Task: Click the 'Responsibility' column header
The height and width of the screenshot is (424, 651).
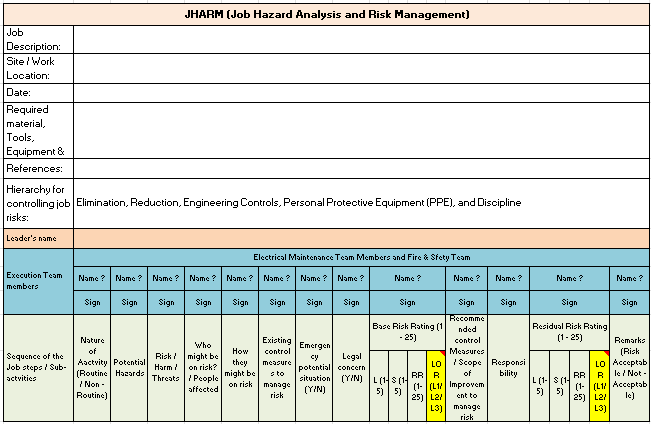Action: pos(509,368)
